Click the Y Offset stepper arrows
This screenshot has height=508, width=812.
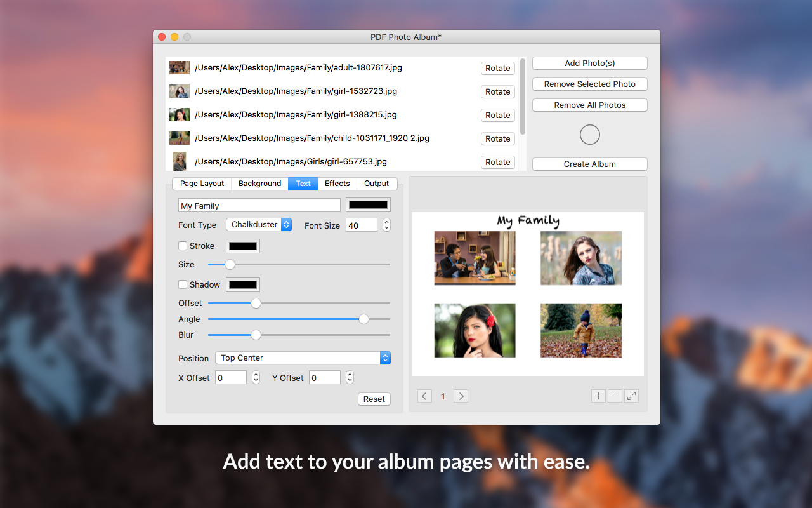350,378
